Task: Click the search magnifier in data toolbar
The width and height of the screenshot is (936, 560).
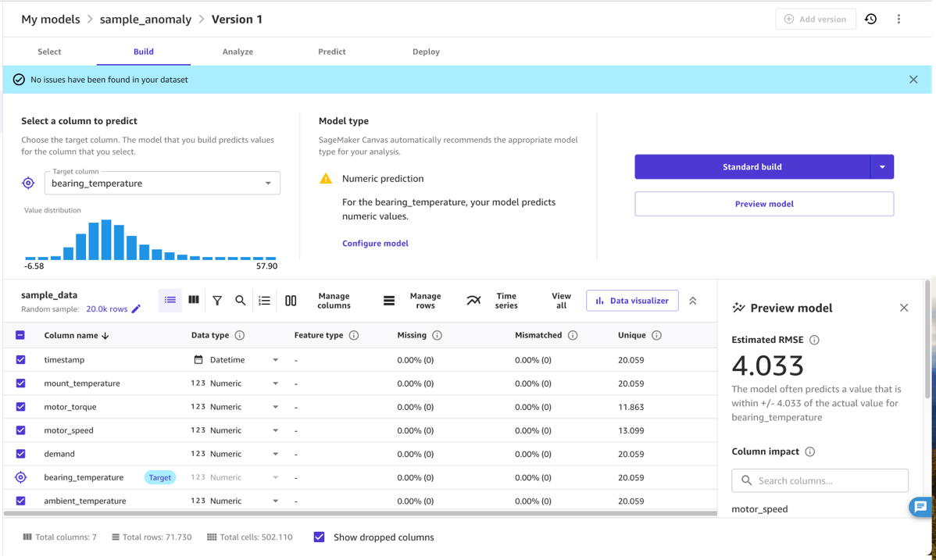Action: 241,300
